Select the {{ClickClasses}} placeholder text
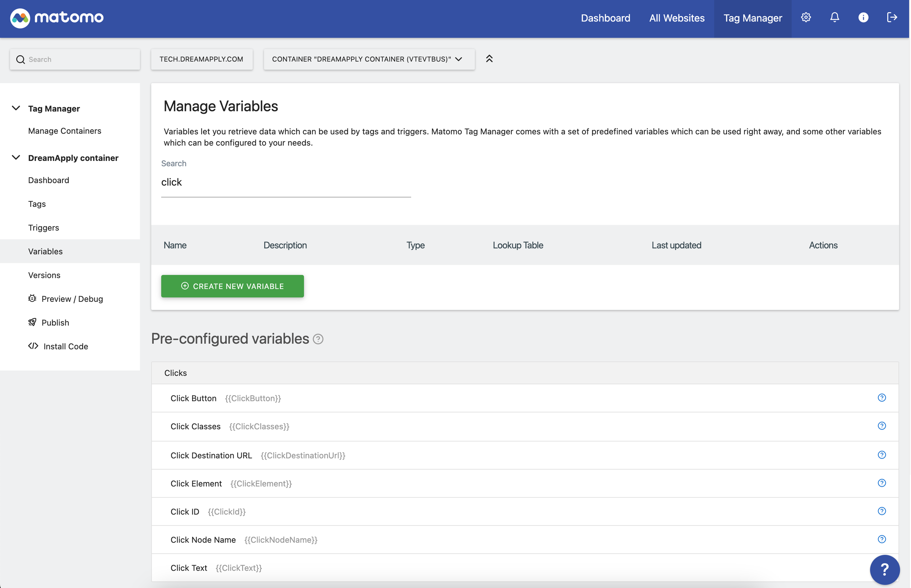 259,426
